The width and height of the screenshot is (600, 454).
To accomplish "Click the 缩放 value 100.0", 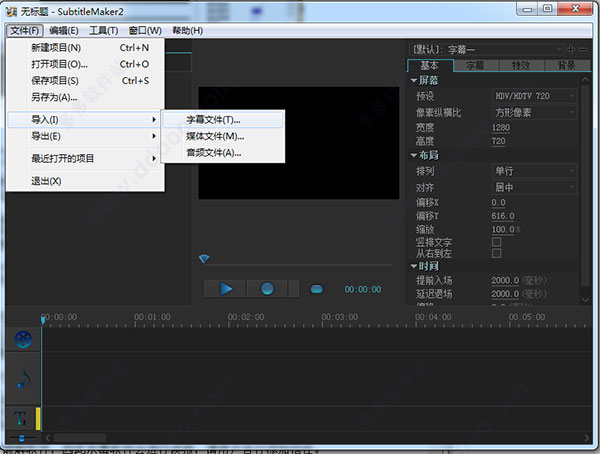I will coord(503,229).
